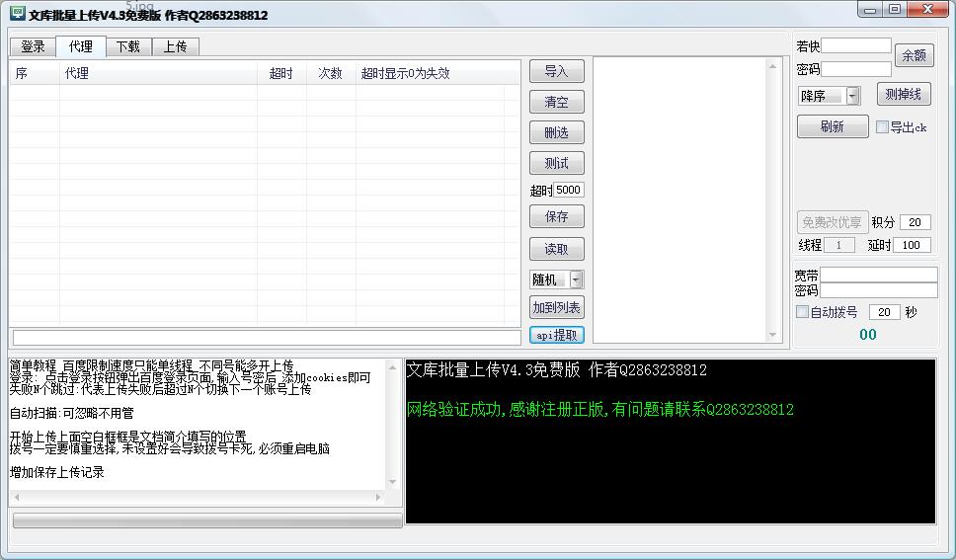Image resolution: width=956 pixels, height=560 pixels.
Task: Expand the 随机 dropdown
Action: [576, 280]
